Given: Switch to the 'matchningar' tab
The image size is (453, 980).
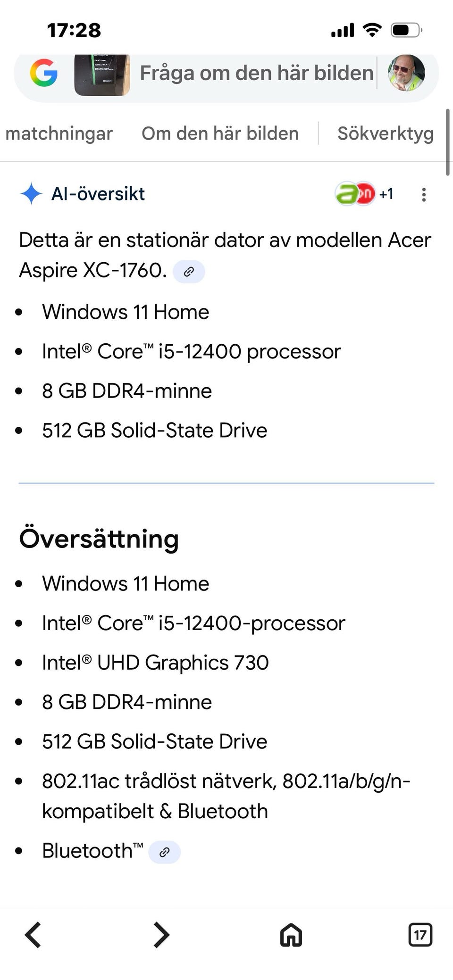Looking at the screenshot, I should 59,133.
